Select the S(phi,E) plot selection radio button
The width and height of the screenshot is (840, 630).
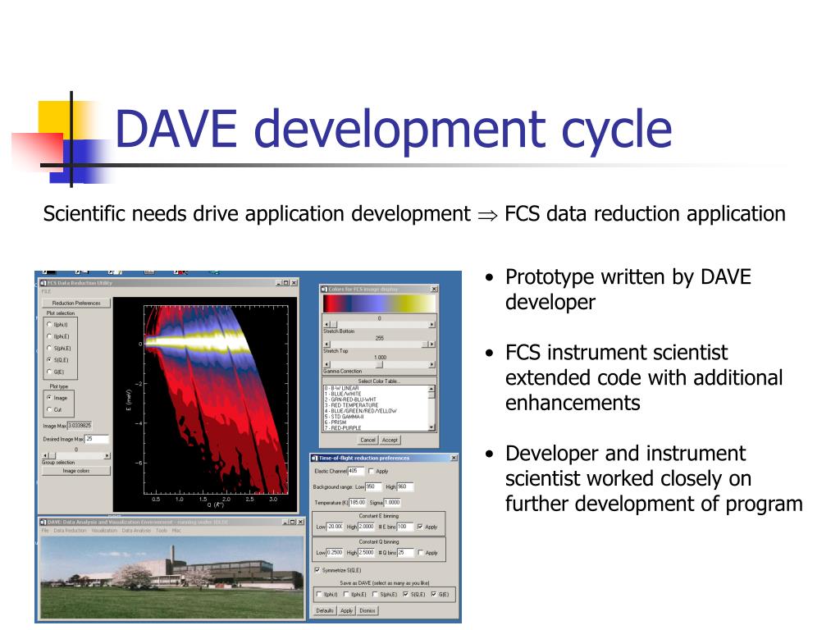[49, 348]
